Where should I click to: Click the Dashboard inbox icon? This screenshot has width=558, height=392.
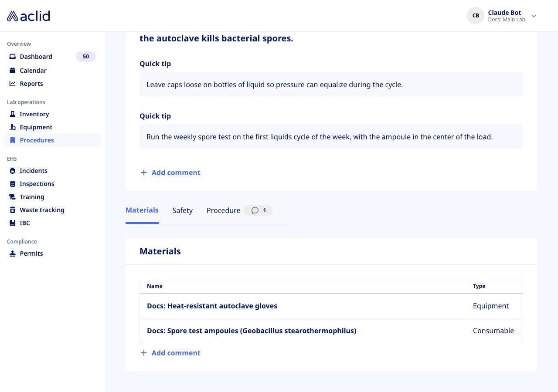[x=13, y=57]
